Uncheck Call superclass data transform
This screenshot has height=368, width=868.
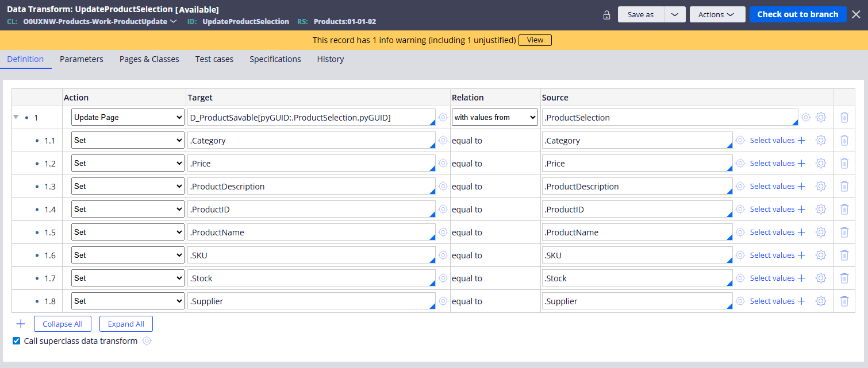click(x=17, y=341)
